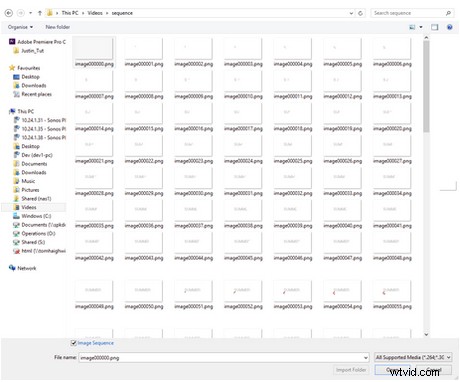Open Justin_Tut folder in sidebar
Viewport: 460px width, 382px height.
coord(29,51)
